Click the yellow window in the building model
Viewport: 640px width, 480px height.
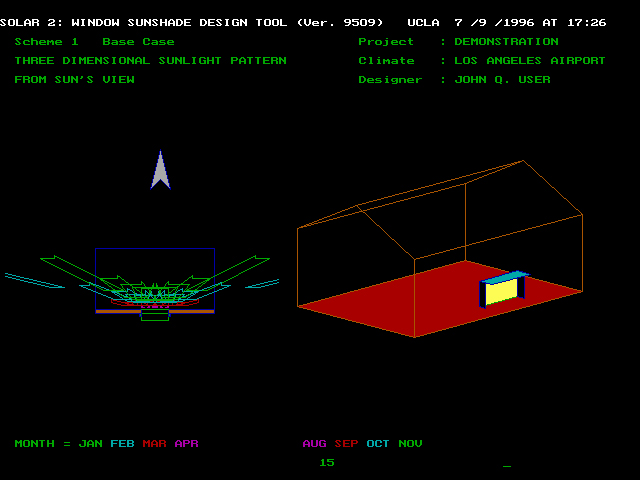point(501,292)
